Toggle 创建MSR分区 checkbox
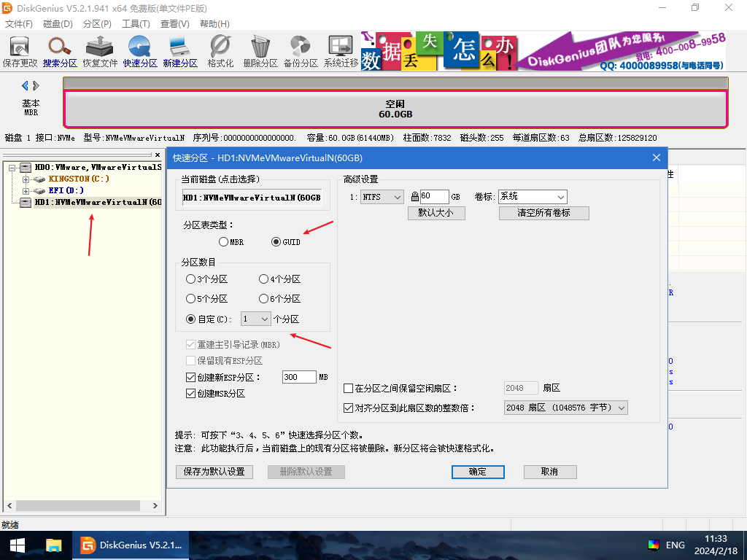Image resolution: width=747 pixels, height=560 pixels. click(190, 393)
